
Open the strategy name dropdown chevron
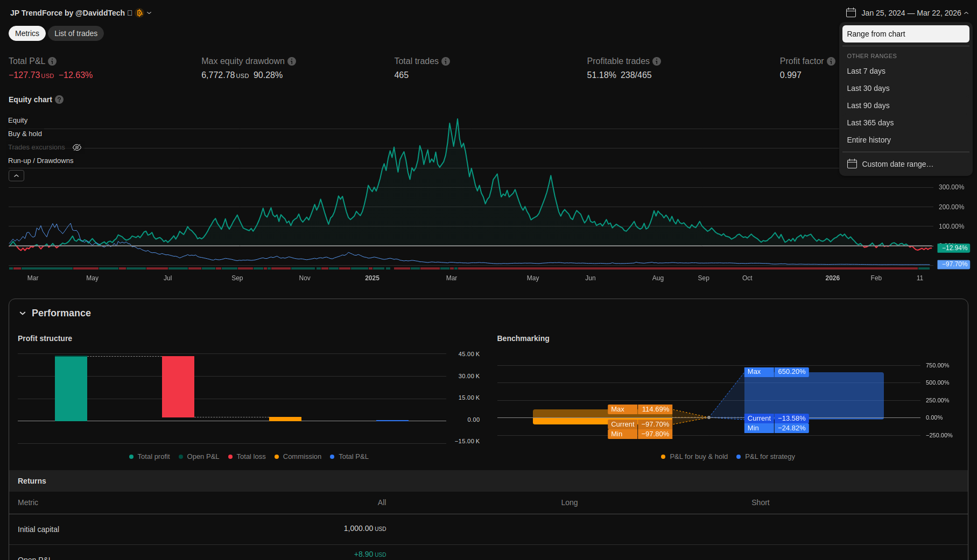149,13
